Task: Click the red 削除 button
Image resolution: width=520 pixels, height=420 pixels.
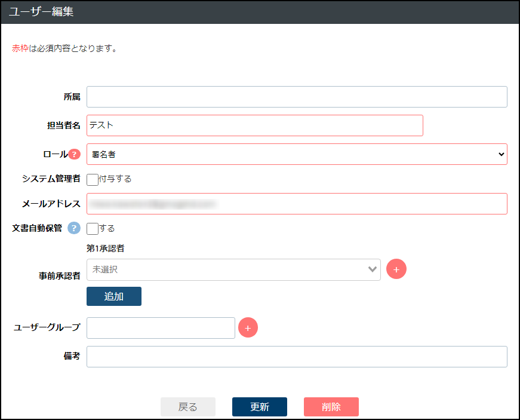Action: (331, 407)
